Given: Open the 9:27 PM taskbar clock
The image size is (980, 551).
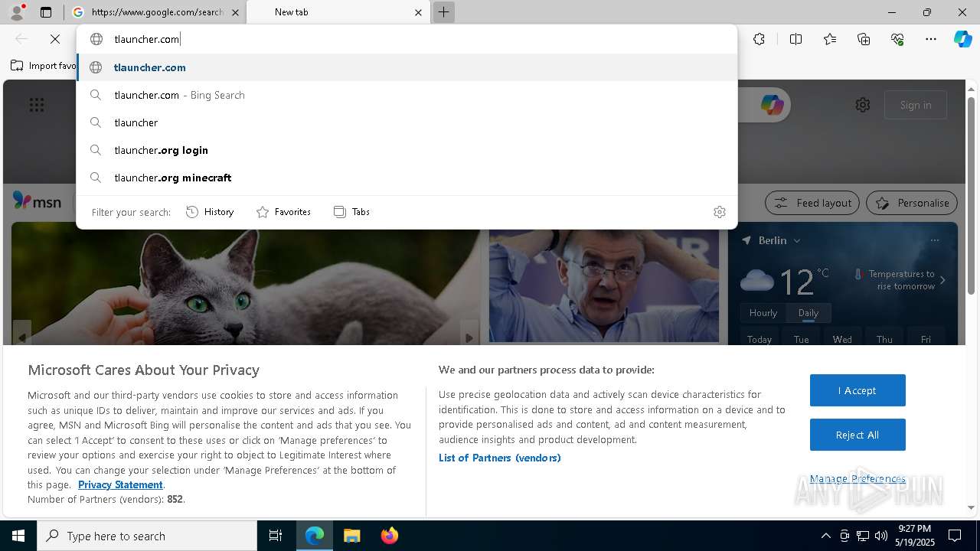Looking at the screenshot, I should click(x=914, y=536).
